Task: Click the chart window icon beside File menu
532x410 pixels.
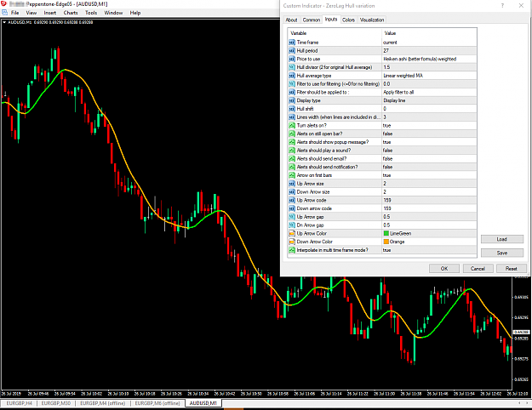Action: point(4,13)
